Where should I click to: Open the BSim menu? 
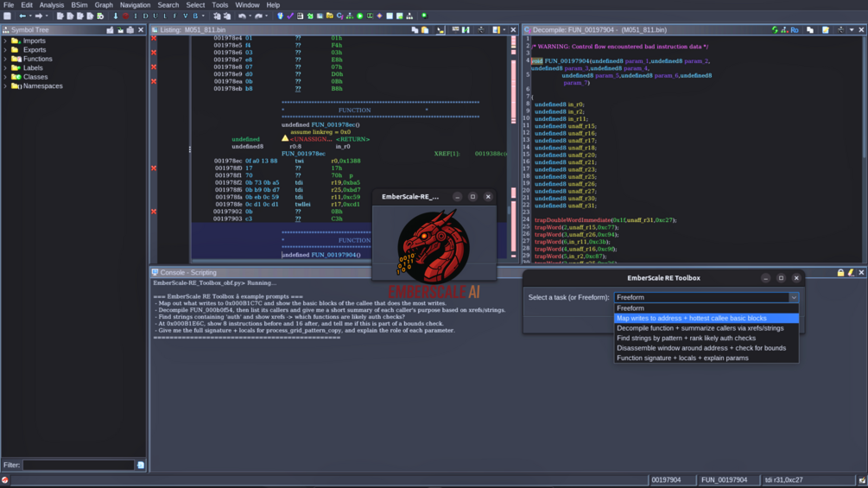pos(79,5)
